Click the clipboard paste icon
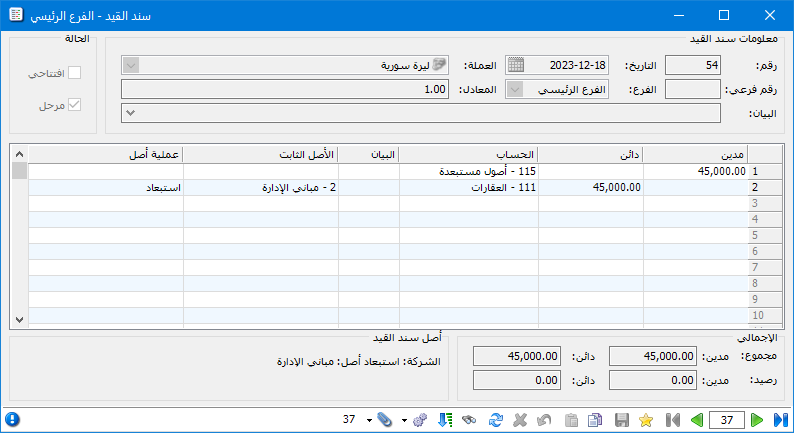Screen dimensions: 794x433 tap(571, 420)
